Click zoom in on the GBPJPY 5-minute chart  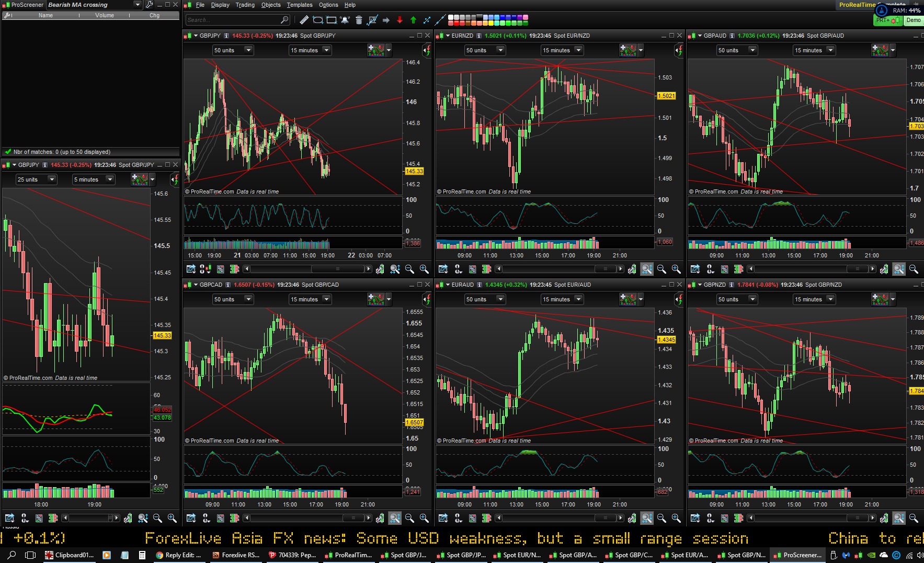click(172, 518)
